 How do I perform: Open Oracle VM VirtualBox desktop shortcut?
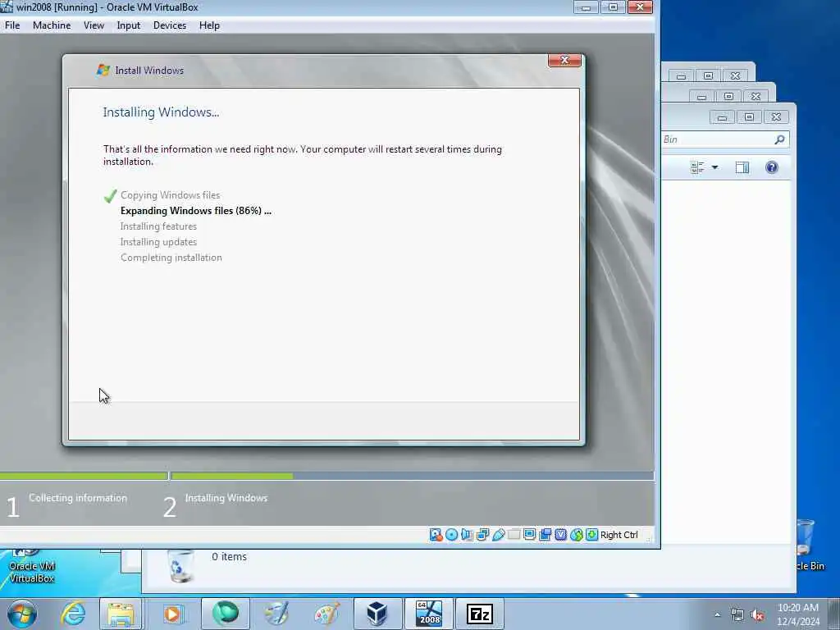32,567
